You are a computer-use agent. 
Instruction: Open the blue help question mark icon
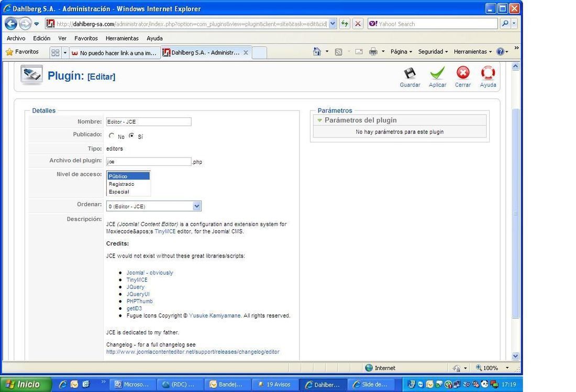(500, 52)
